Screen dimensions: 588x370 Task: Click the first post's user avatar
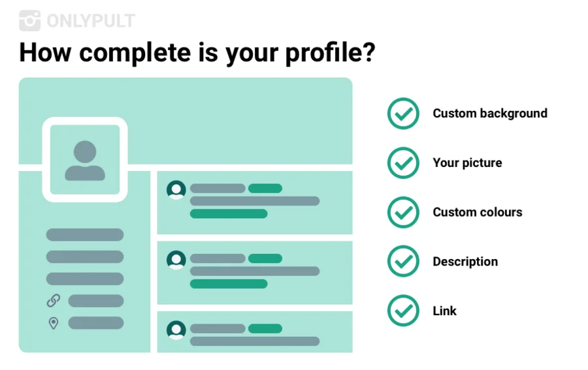pyautogui.click(x=176, y=190)
